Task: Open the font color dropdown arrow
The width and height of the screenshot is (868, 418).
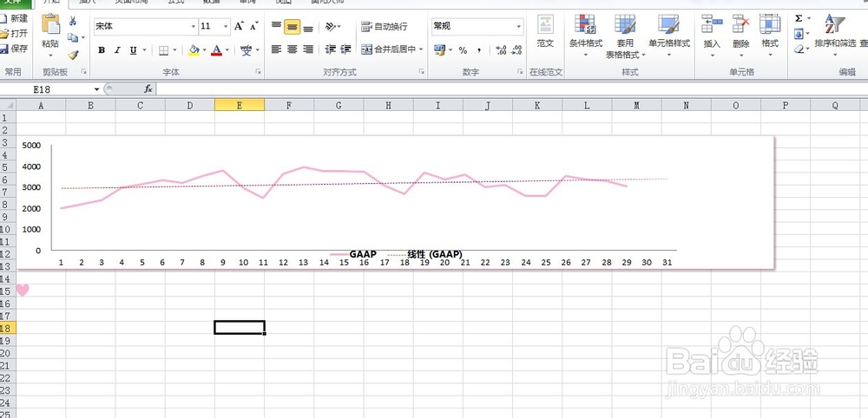Action: [227, 50]
